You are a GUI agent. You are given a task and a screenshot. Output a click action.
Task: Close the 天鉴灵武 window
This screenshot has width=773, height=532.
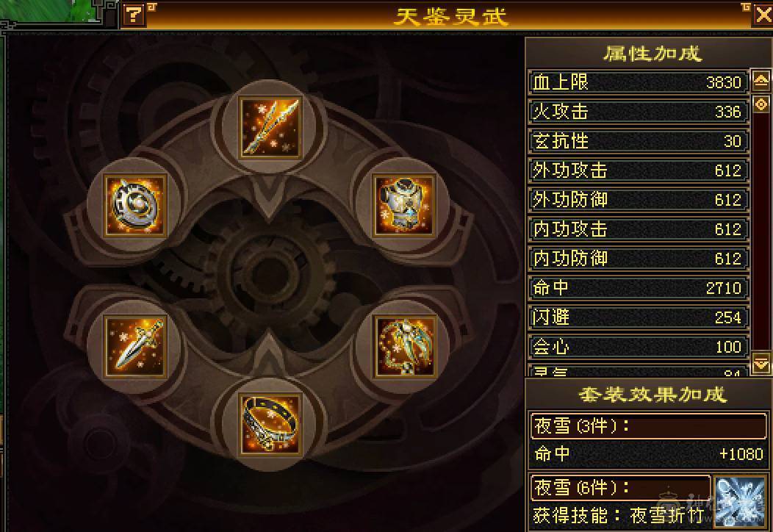point(763,15)
